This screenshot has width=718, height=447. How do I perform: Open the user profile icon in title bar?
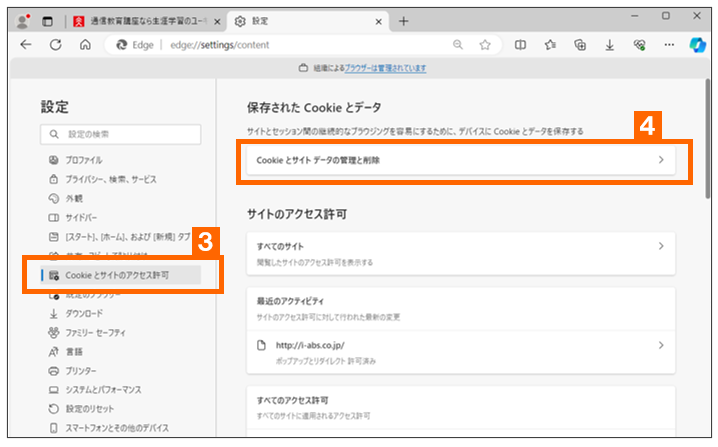pyautogui.click(x=21, y=20)
